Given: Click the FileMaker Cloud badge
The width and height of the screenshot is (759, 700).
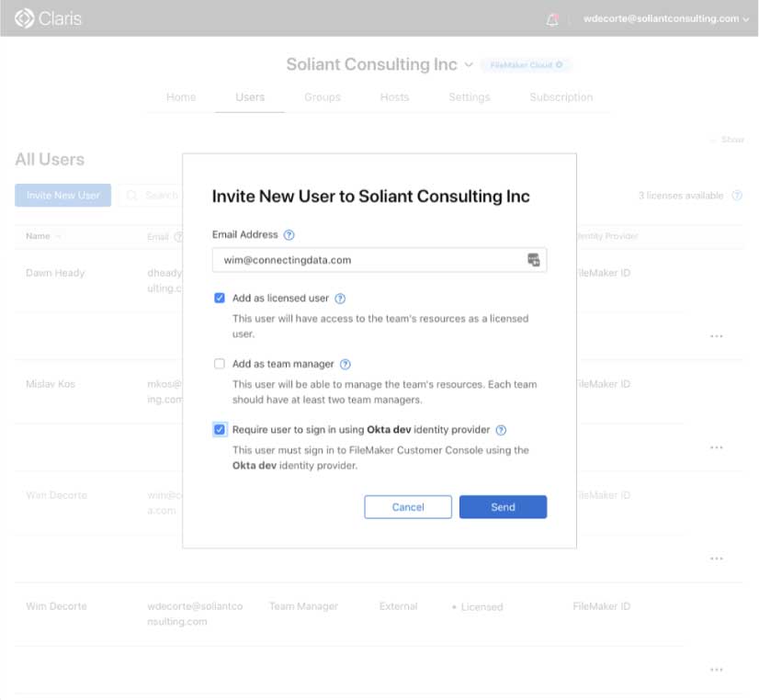Looking at the screenshot, I should click(527, 65).
